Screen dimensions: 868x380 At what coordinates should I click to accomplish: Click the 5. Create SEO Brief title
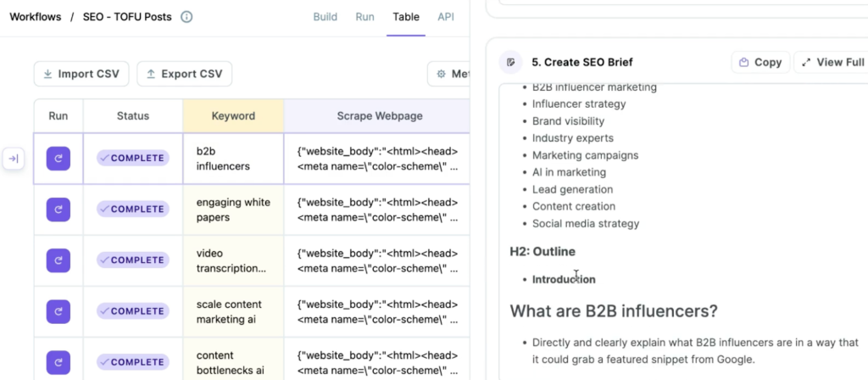[x=581, y=62]
